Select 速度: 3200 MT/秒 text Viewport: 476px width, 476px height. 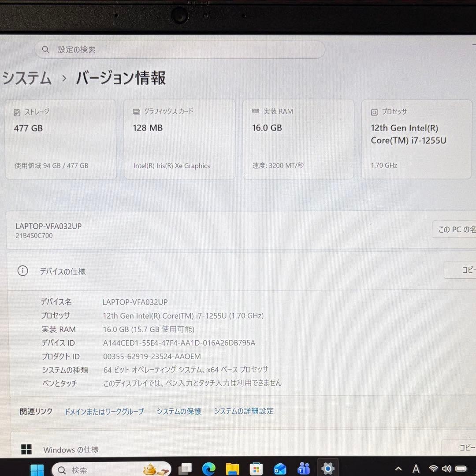[x=278, y=165]
